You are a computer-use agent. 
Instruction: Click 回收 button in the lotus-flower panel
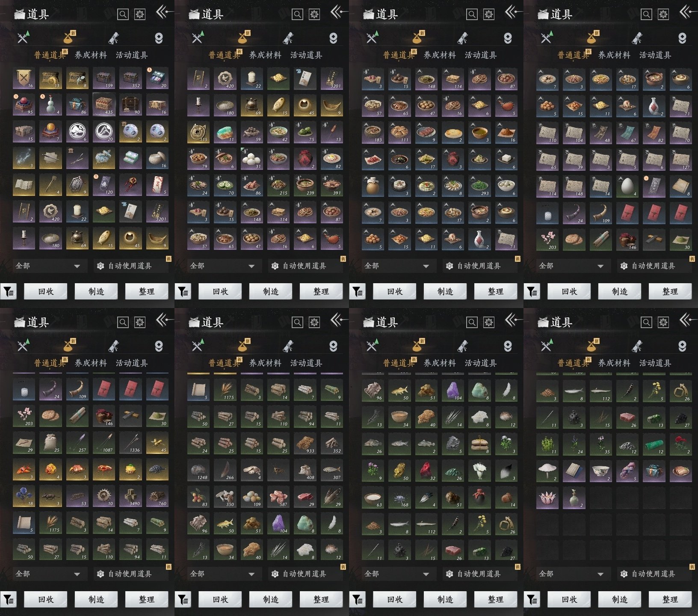click(x=569, y=599)
